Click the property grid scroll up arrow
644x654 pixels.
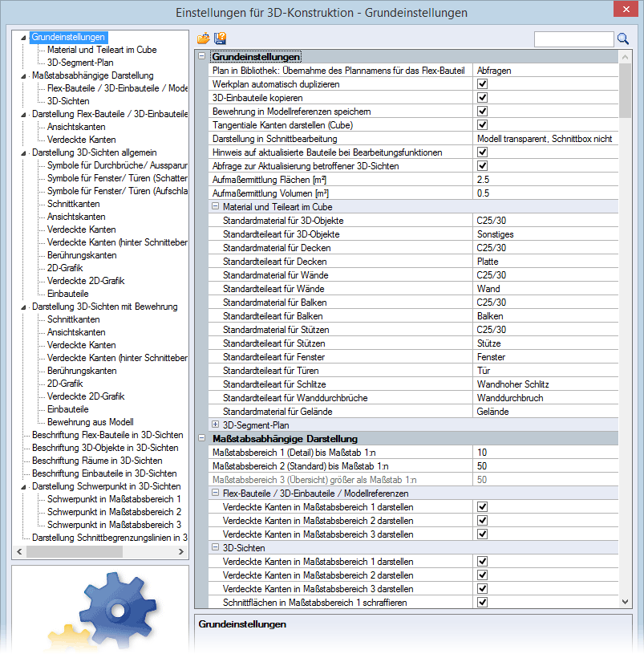tap(625, 57)
